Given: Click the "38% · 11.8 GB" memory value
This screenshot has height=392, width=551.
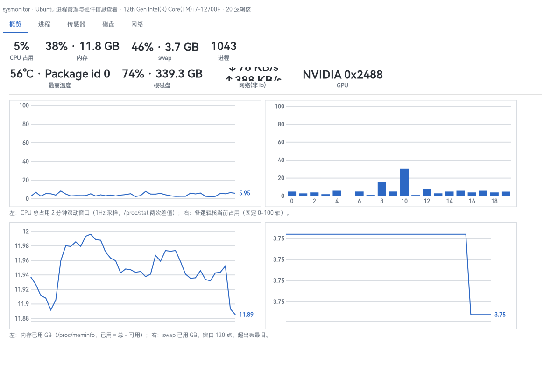Looking at the screenshot, I should coord(82,46).
